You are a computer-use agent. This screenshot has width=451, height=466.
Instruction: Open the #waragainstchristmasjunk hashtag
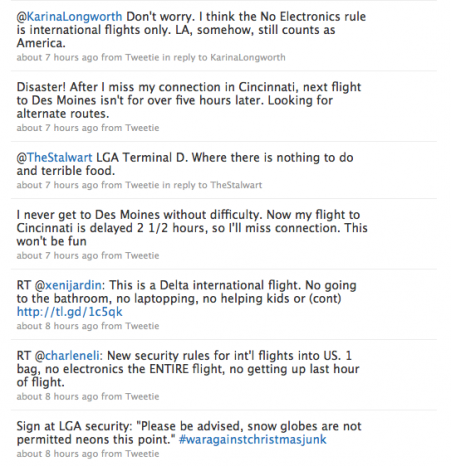point(253,439)
